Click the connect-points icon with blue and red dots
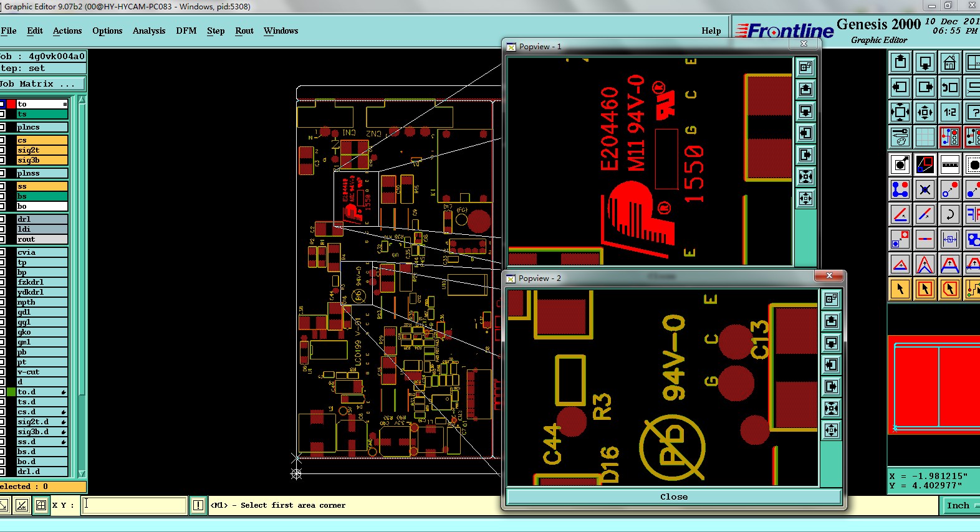 click(x=900, y=189)
